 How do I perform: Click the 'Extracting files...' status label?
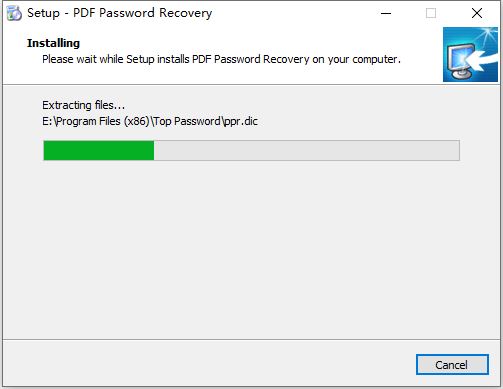[x=83, y=105]
